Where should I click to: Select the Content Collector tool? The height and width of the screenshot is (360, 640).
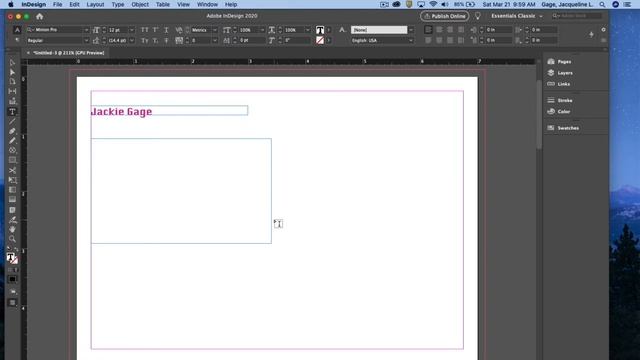(12, 101)
